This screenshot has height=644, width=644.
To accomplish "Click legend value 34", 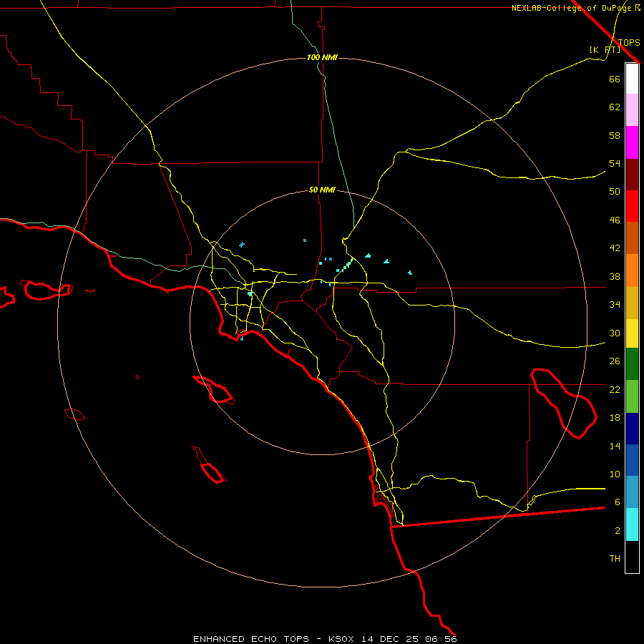I will pyautogui.click(x=615, y=305).
